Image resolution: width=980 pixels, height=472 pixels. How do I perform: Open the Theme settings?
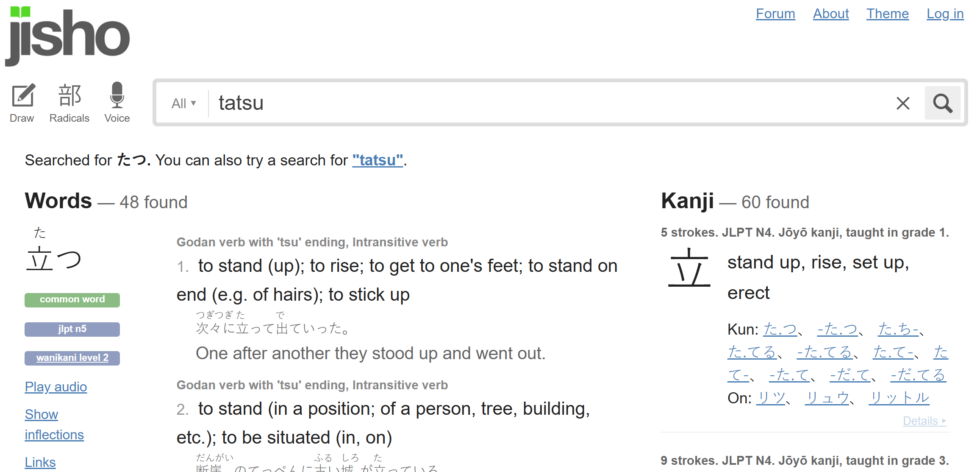[x=888, y=14]
